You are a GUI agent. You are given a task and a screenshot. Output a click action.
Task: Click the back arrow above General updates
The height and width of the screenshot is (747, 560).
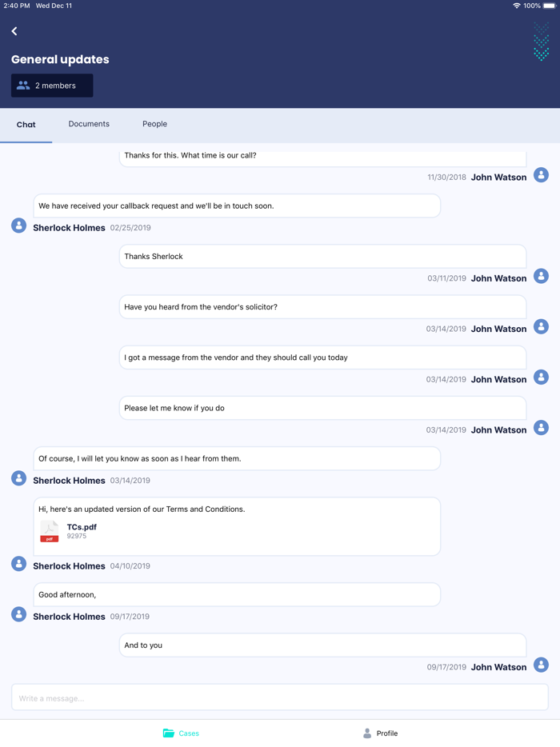click(x=14, y=31)
